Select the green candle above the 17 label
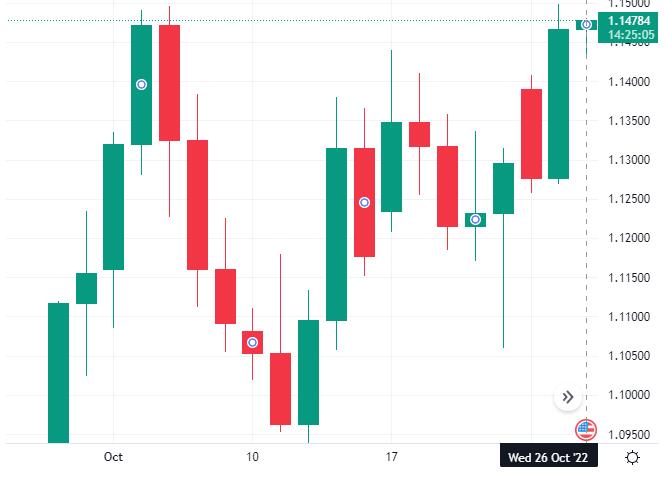This screenshot has width=664, height=479. pos(391,166)
